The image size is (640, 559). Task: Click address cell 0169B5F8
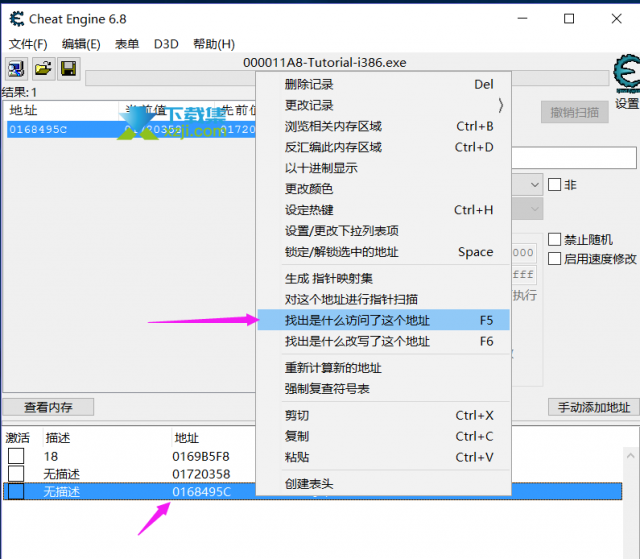coord(201,456)
